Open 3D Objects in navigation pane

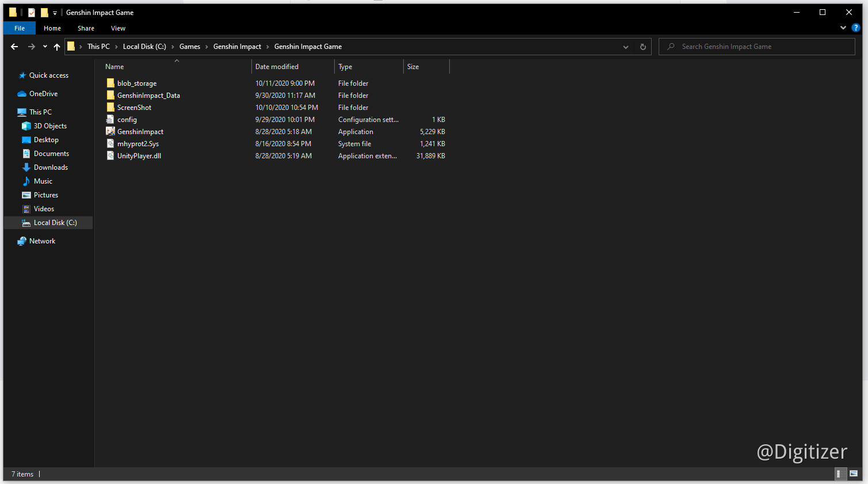(50, 126)
